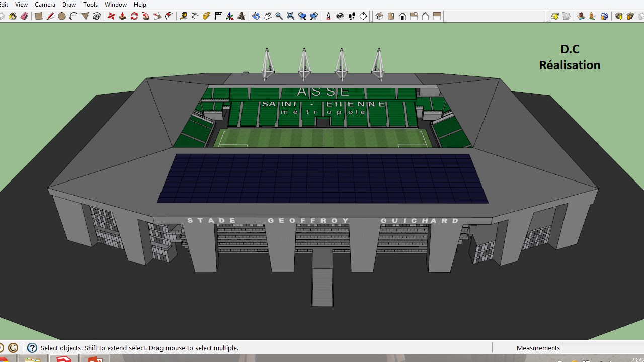The height and width of the screenshot is (362, 644).
Task: Open PowerPoint from the taskbar
Action: pos(95,359)
